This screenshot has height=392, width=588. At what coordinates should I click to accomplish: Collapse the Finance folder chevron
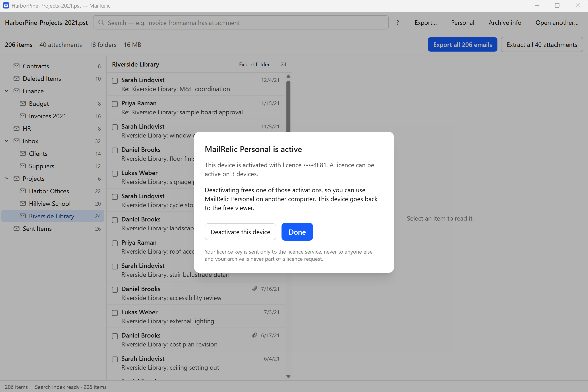tap(7, 91)
